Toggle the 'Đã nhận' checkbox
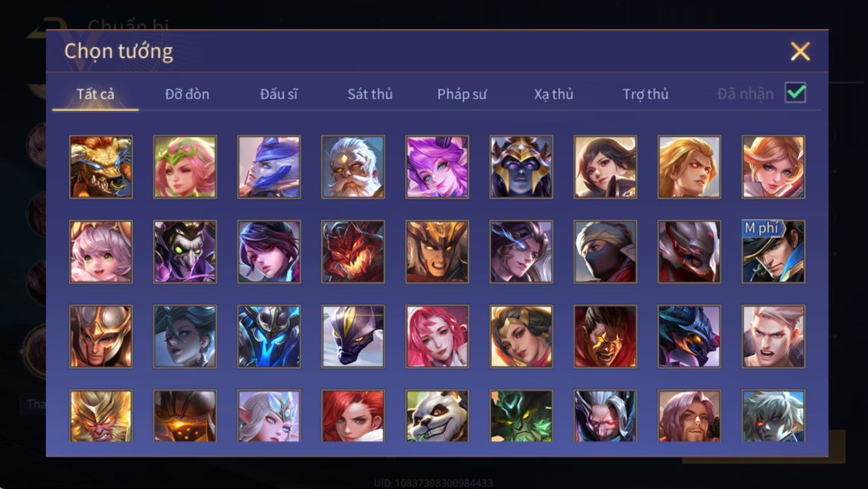The width and height of the screenshot is (868, 489). tap(795, 92)
